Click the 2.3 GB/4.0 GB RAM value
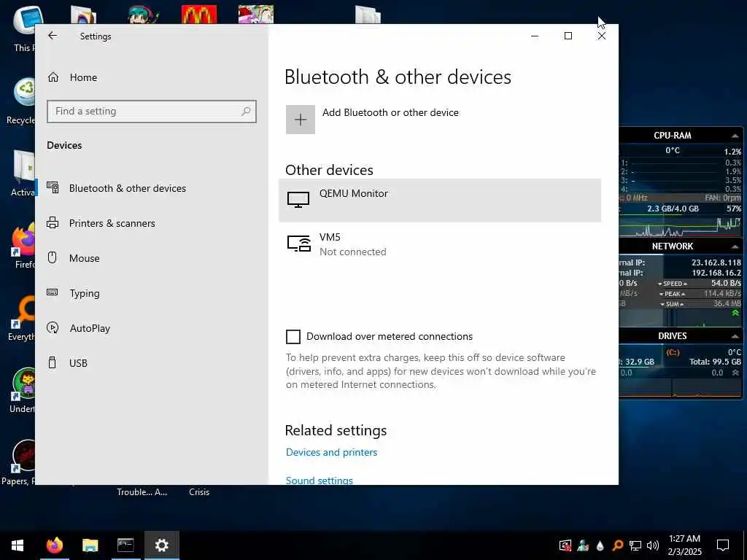 [673, 209]
